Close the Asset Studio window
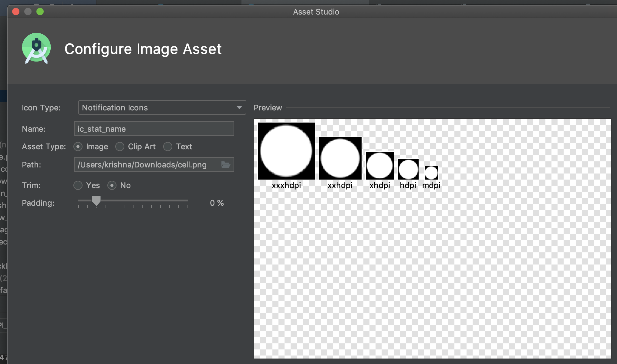 coord(16,12)
